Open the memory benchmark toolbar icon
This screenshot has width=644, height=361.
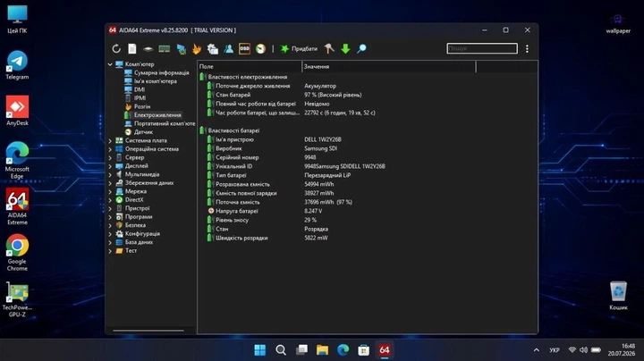coord(165,49)
